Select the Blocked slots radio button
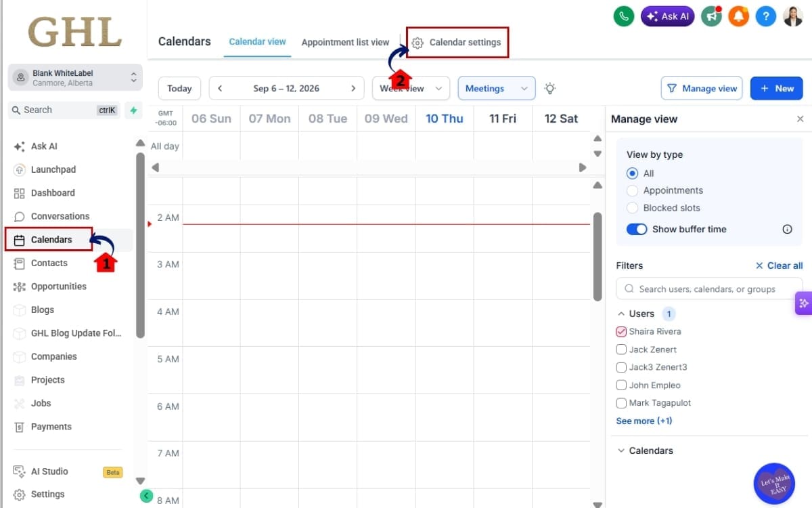The width and height of the screenshot is (812, 508). click(x=632, y=208)
